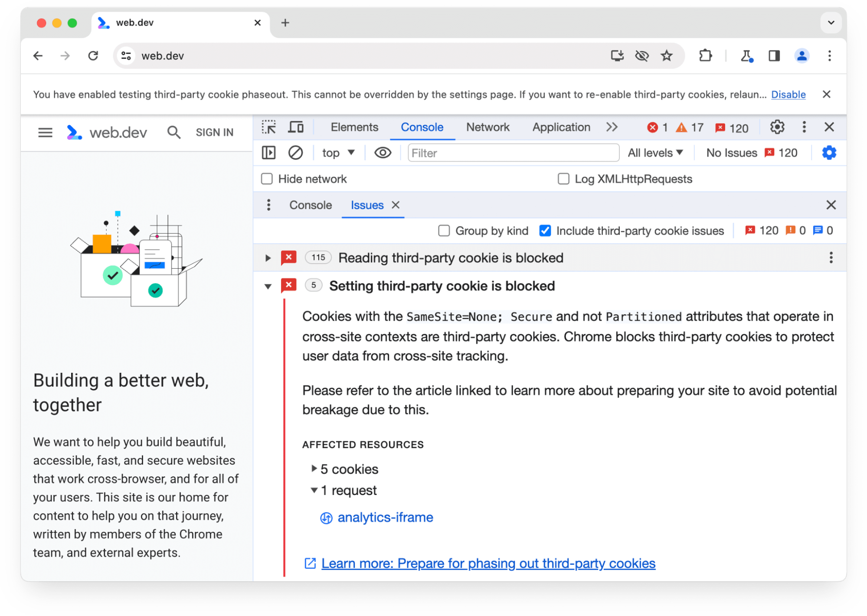The image size is (867, 616).
Task: Expand the Reading third-party cookie issue
Action: [x=268, y=258]
